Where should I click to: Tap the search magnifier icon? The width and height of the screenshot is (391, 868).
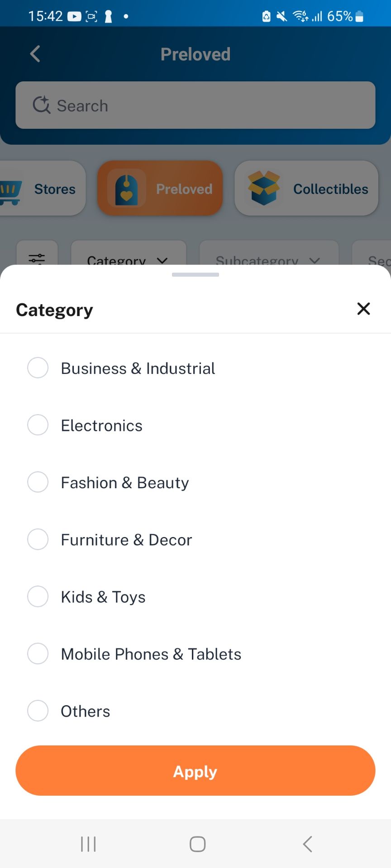[42, 105]
